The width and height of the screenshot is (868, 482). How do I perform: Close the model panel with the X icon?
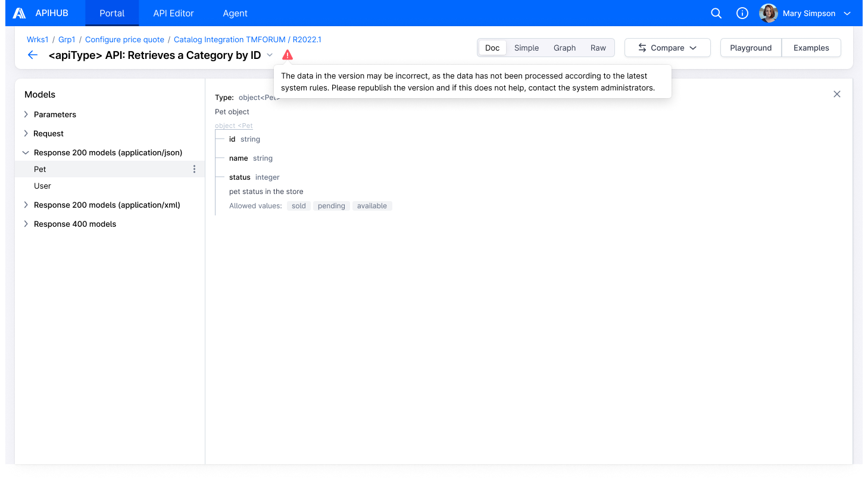tap(837, 94)
